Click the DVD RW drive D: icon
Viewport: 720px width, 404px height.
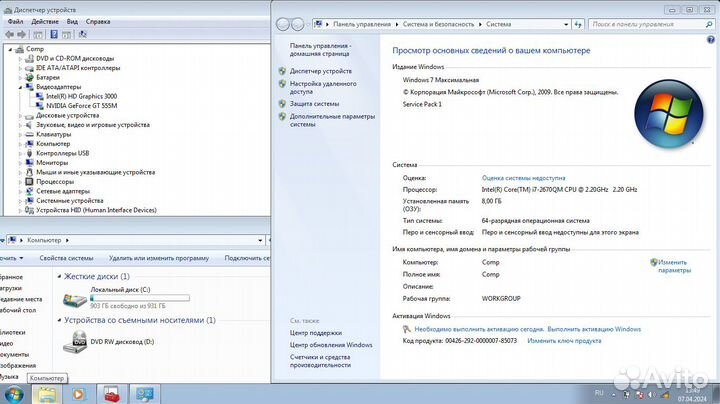(74, 342)
